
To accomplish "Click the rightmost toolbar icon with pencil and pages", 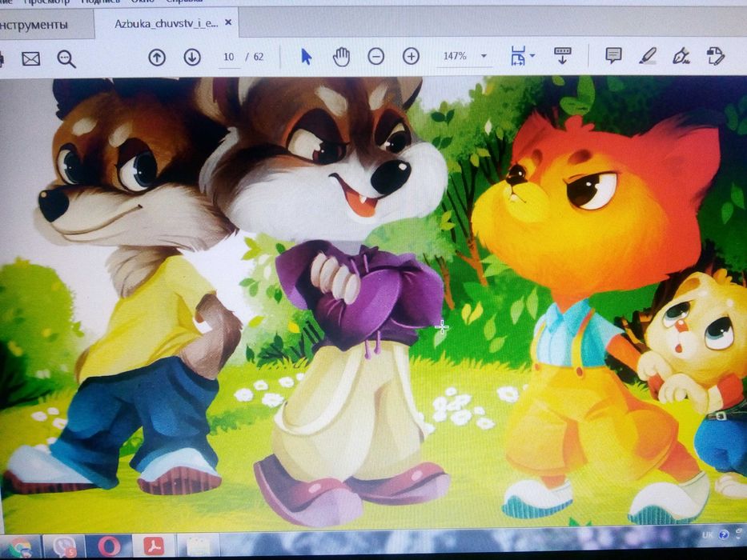I will pyautogui.click(x=716, y=56).
